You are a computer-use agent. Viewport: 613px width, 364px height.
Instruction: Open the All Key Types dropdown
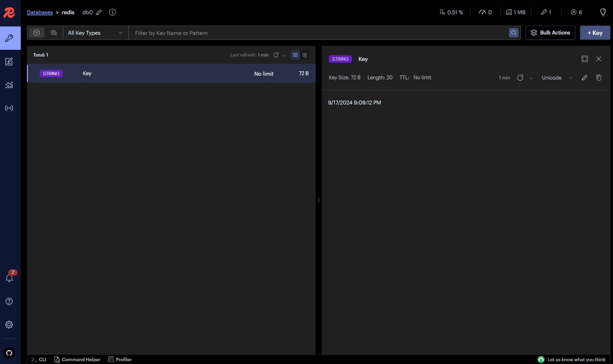coord(96,33)
